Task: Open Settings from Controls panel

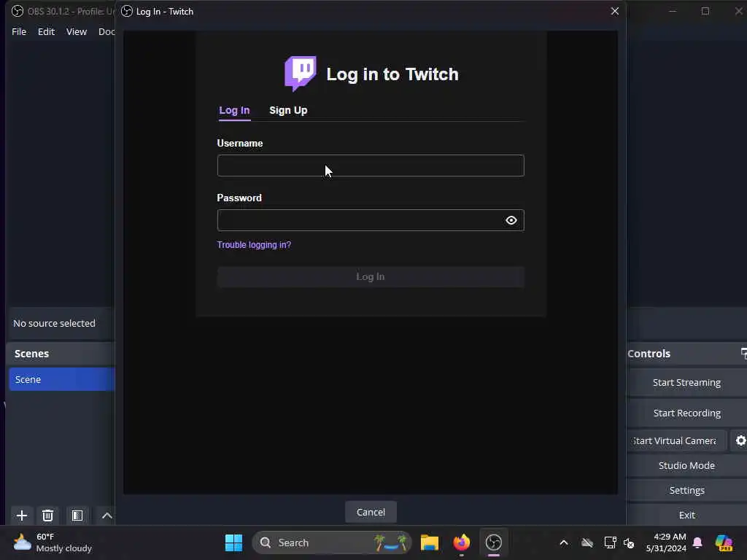Action: (686, 490)
